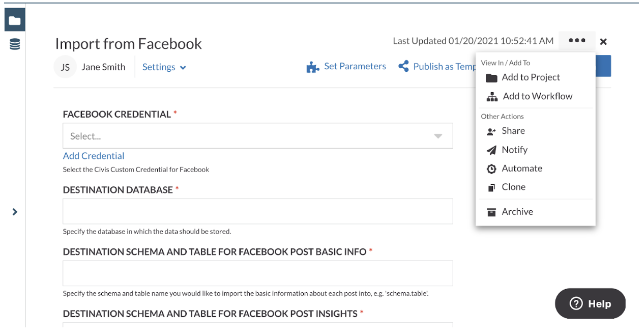Choose Add to Workflow menu entry
This screenshot has height=336, width=644.
pyautogui.click(x=537, y=96)
